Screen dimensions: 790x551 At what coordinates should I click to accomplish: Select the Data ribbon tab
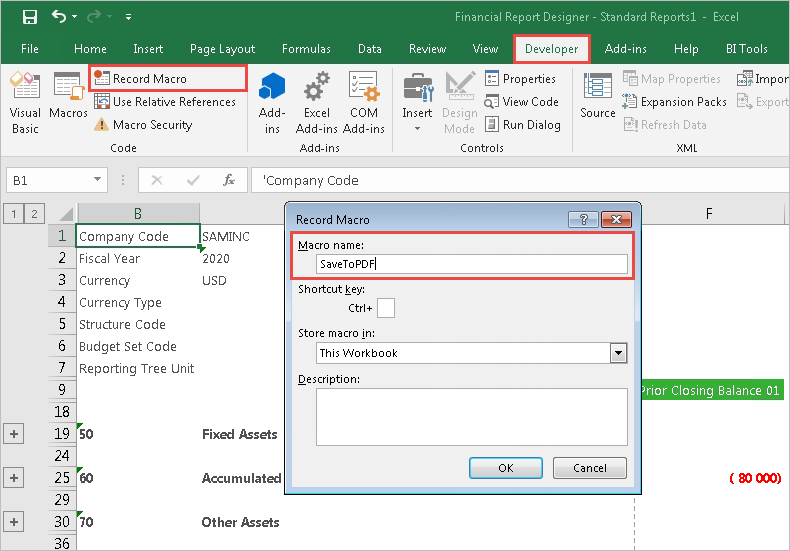click(370, 49)
